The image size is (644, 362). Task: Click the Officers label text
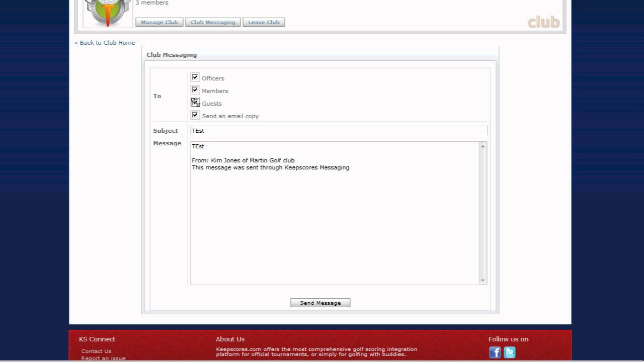[213, 78]
